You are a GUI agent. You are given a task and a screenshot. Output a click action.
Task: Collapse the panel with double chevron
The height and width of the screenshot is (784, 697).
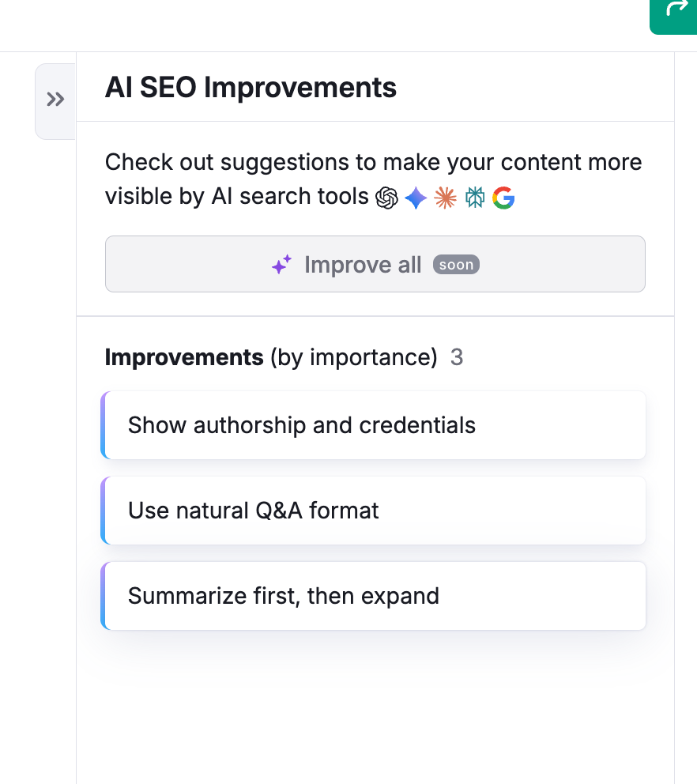(55, 100)
